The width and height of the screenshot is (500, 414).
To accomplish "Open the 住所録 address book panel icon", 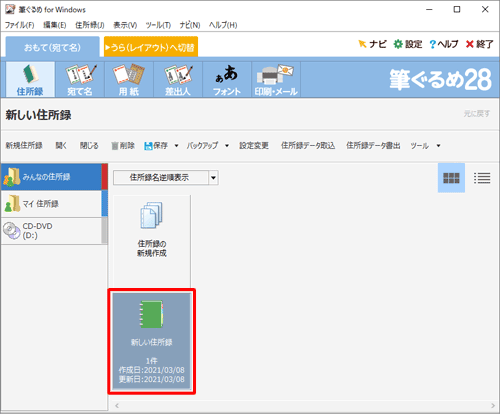I will (30, 79).
